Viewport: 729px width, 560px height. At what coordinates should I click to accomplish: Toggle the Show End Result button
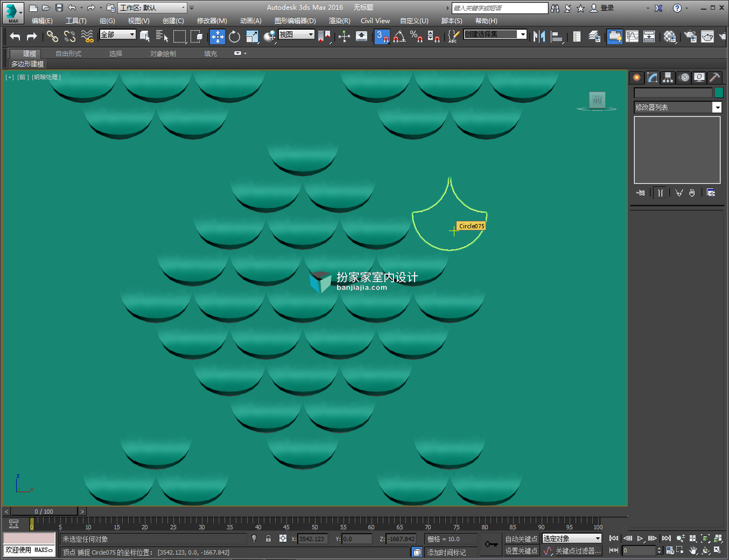[x=660, y=193]
